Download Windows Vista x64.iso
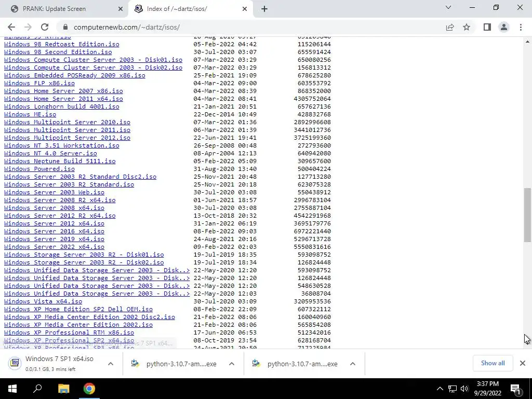532x399 pixels. [43, 302]
